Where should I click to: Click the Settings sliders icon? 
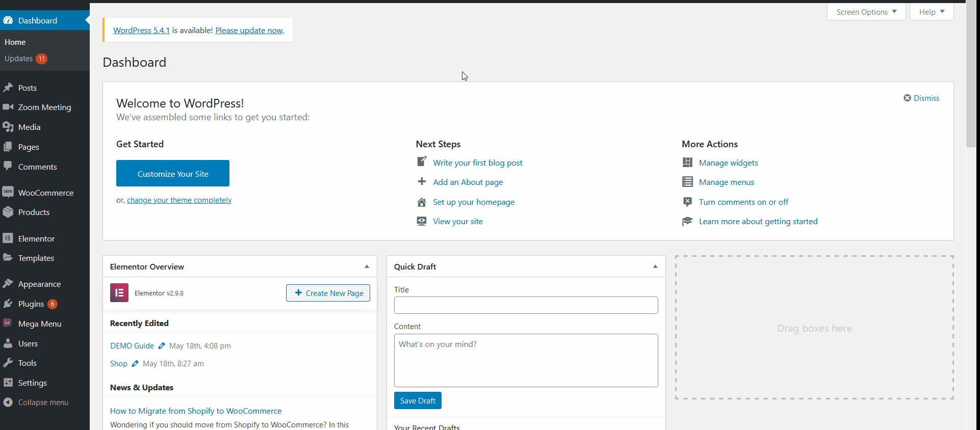[x=8, y=383]
